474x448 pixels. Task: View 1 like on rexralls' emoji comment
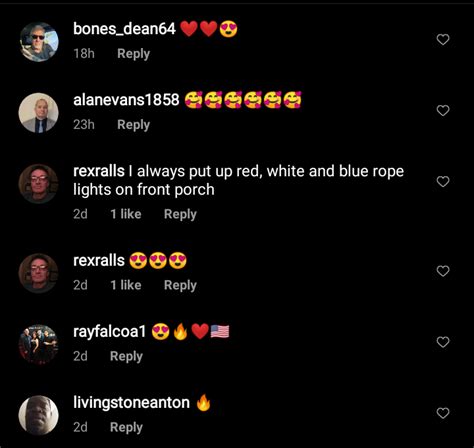point(126,285)
